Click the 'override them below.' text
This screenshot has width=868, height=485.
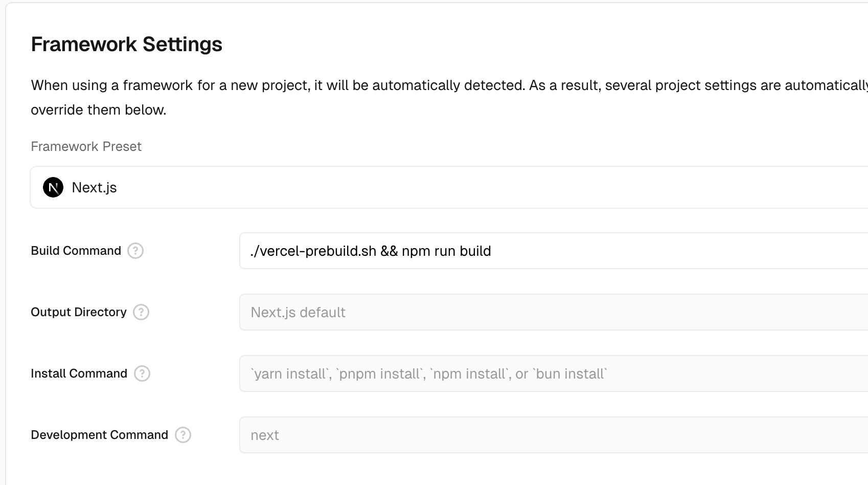99,110
